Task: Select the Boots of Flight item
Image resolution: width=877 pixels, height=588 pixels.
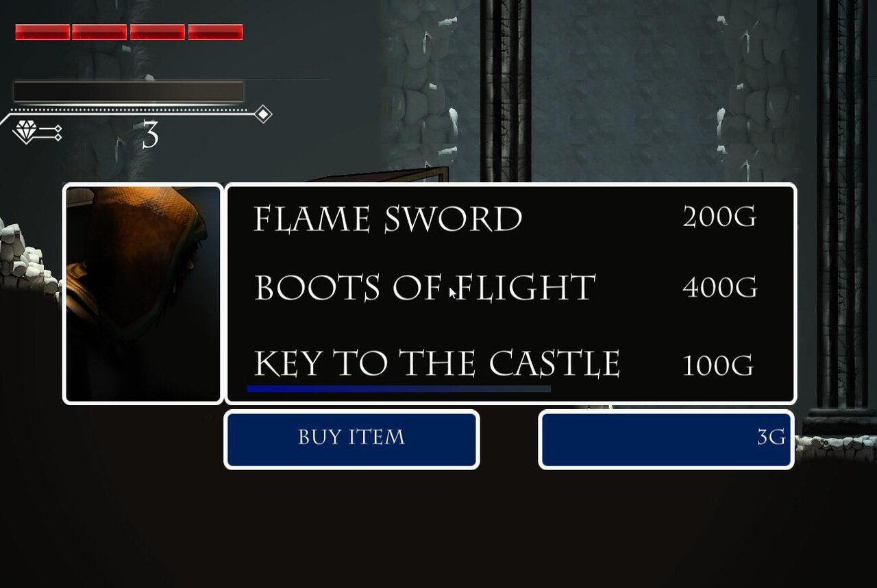Action: click(425, 288)
